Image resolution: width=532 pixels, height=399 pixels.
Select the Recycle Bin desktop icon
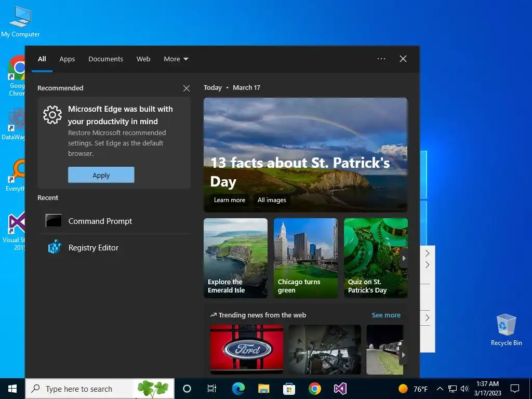click(x=506, y=330)
